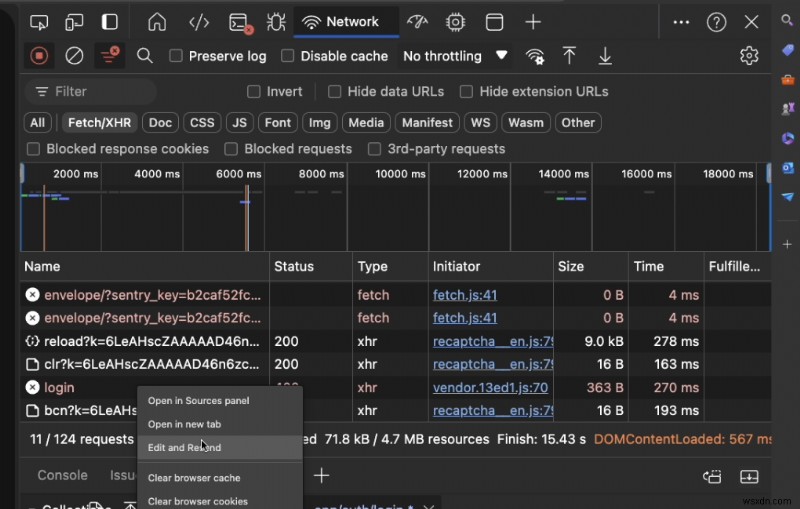Select the clr?k=6LeAHsc request row

coord(395,364)
